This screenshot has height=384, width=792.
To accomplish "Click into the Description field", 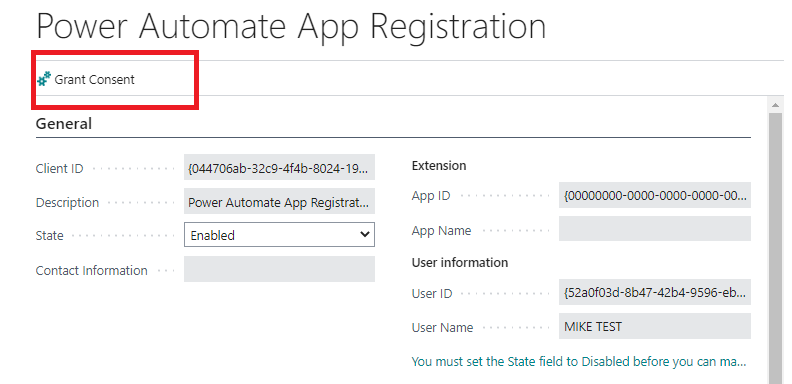I will click(x=279, y=202).
